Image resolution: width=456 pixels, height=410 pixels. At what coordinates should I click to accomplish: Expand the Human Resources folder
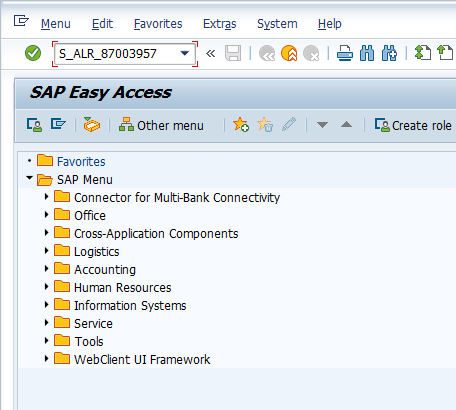pos(46,287)
